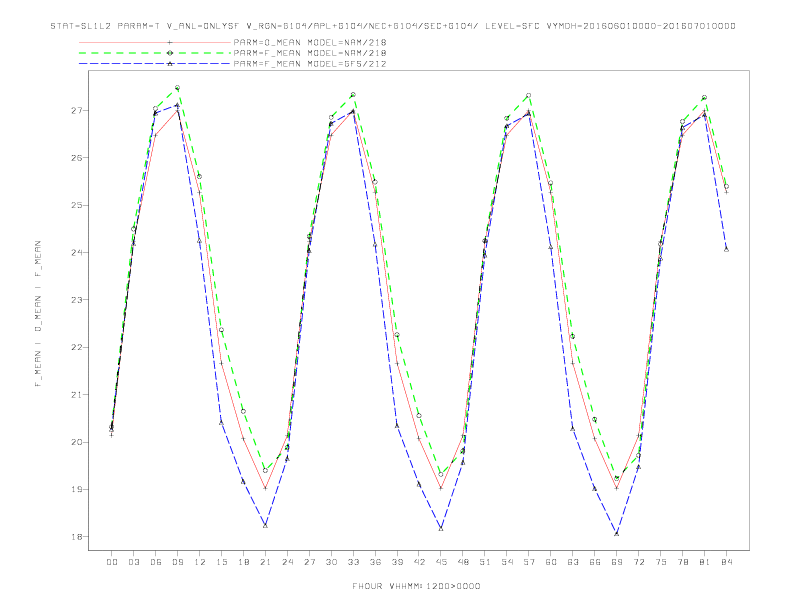Click x-axis tick label 15
The image size is (792, 612).
pyautogui.click(x=221, y=562)
